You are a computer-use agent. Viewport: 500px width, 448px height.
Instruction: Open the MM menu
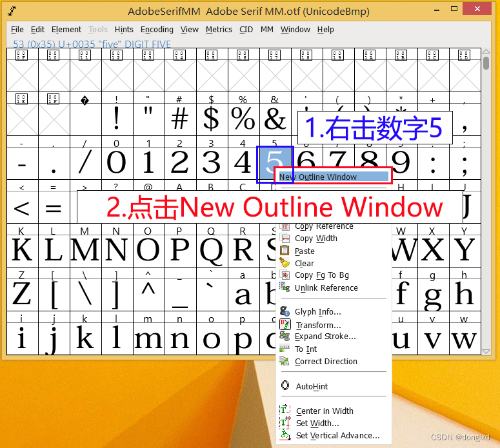coord(267,29)
